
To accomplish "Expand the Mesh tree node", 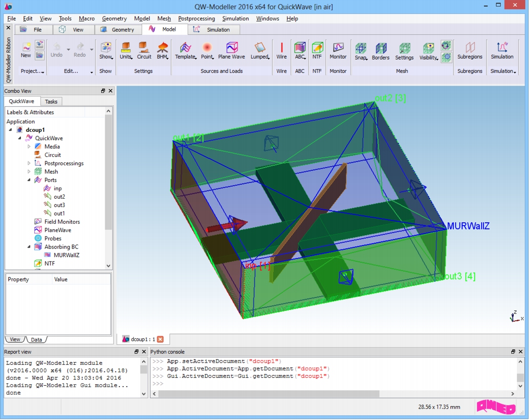I will 29,171.
